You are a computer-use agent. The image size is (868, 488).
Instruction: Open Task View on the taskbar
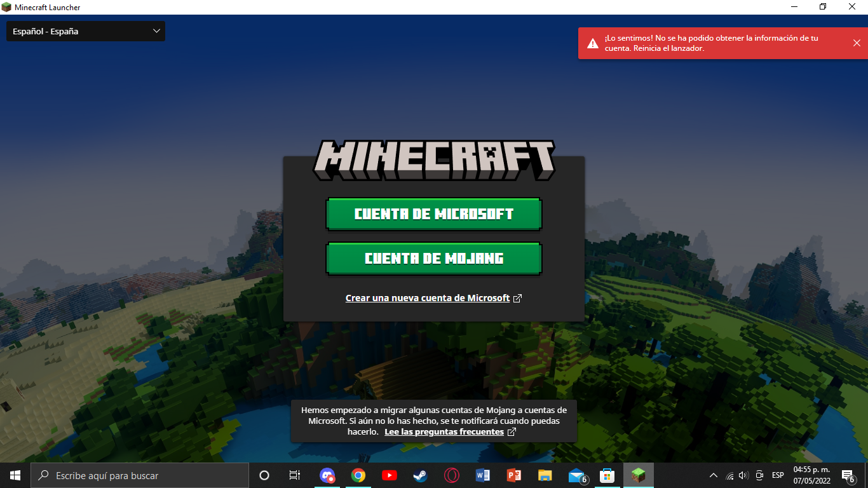tap(295, 475)
